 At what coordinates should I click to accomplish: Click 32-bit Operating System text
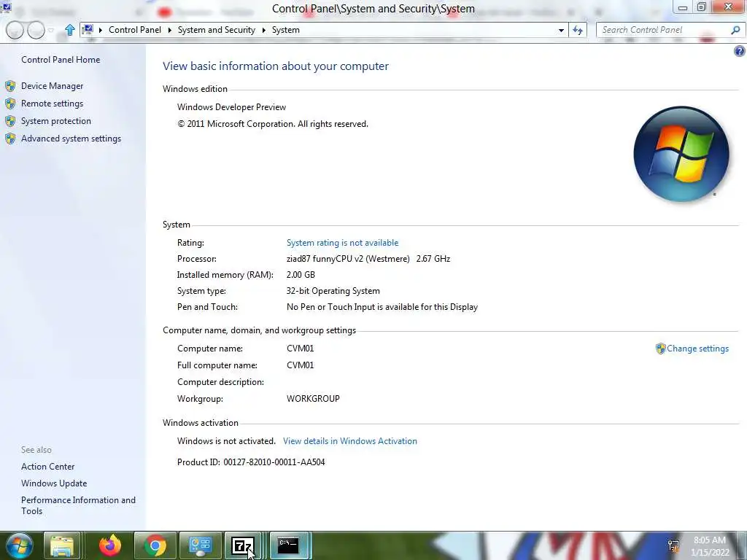pos(333,291)
